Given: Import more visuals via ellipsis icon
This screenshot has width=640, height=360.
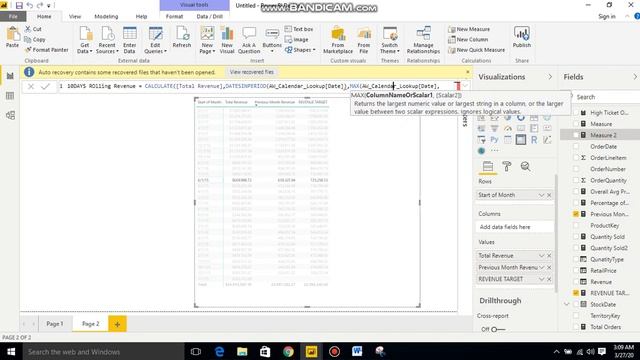Looking at the screenshot, I should (x=495, y=151).
